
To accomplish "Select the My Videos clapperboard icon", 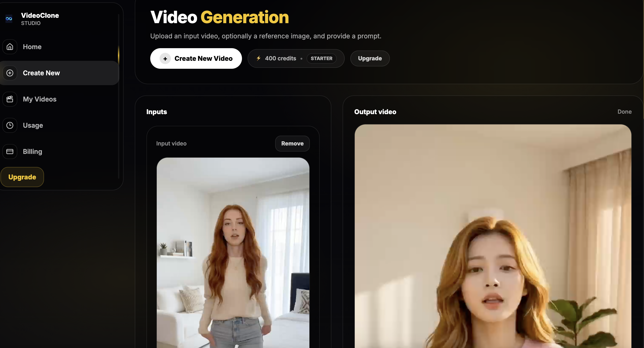I will point(10,99).
